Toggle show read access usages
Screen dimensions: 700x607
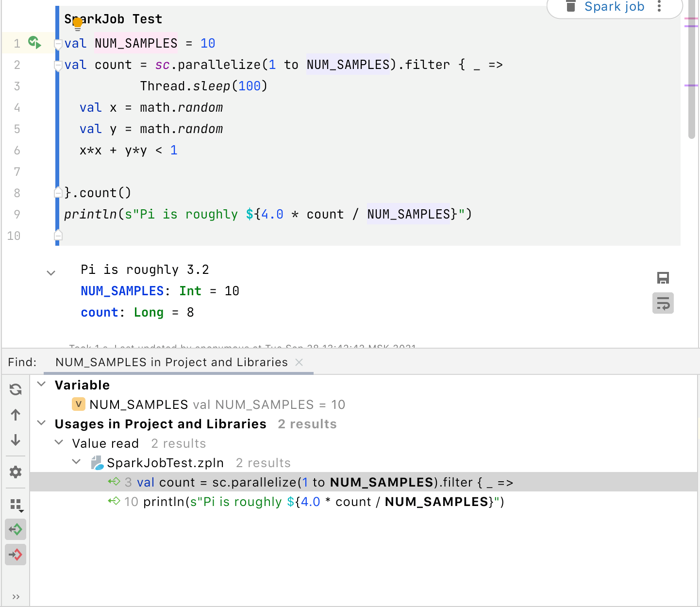[16, 529]
